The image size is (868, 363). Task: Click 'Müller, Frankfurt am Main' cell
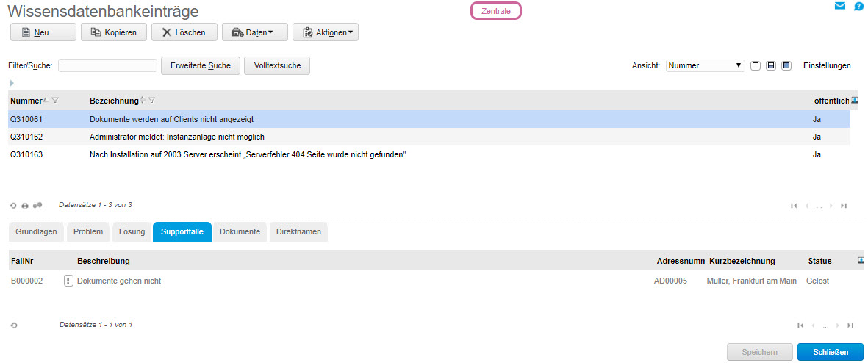pos(752,281)
